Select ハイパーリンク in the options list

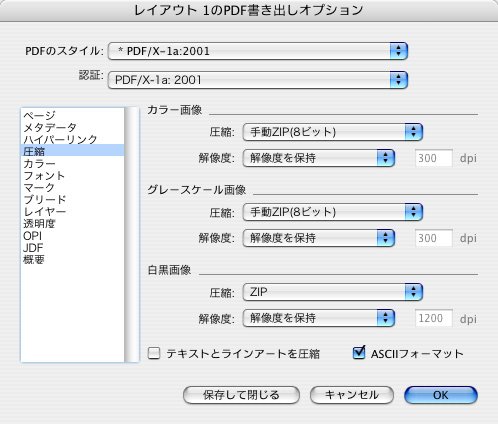[x=72, y=139]
